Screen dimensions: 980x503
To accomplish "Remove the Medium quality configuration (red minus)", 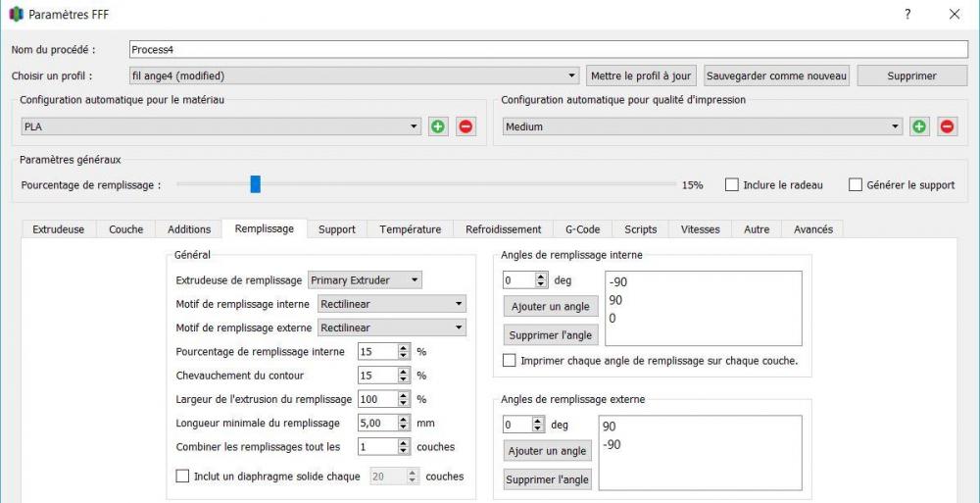I will (x=947, y=127).
